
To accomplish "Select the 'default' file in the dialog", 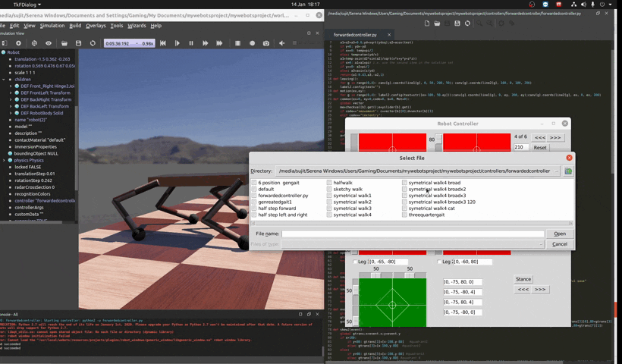I will pos(265,189).
